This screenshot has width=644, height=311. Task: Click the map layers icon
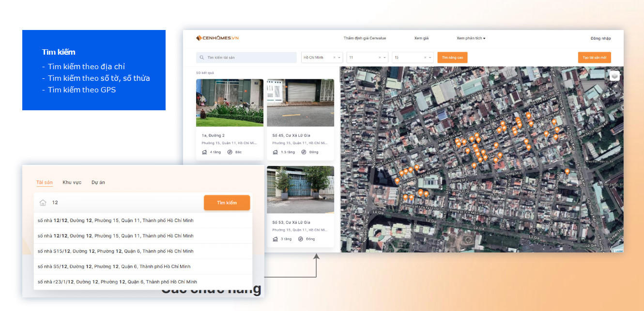pyautogui.click(x=614, y=76)
